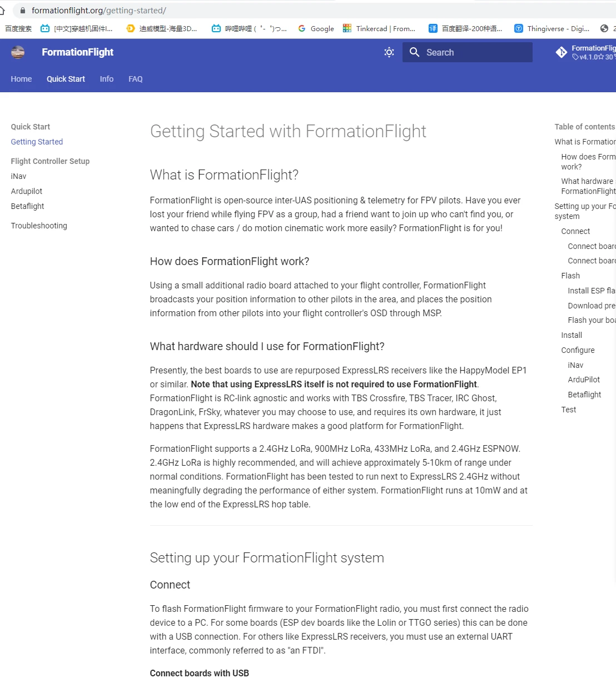Open the git repository icon link

point(562,52)
